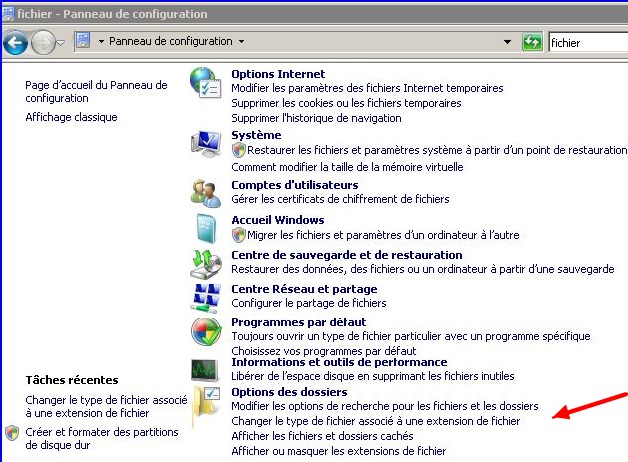Open Accueil Windows heading
The height and width of the screenshot is (462, 628).
278,220
